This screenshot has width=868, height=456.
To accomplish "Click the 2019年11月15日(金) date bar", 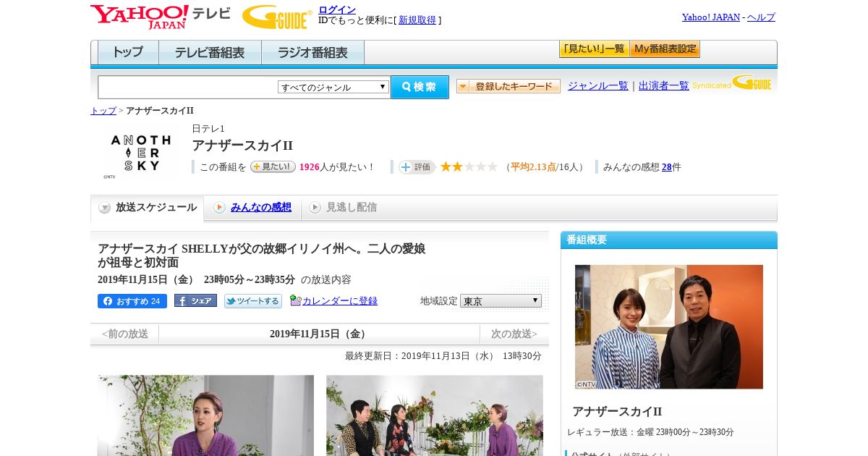I will click(320, 334).
